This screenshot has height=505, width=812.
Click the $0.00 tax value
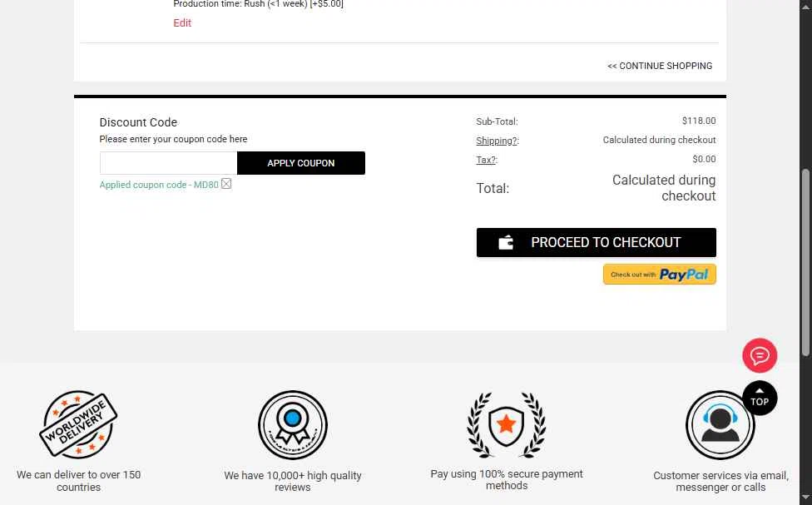pyautogui.click(x=705, y=159)
